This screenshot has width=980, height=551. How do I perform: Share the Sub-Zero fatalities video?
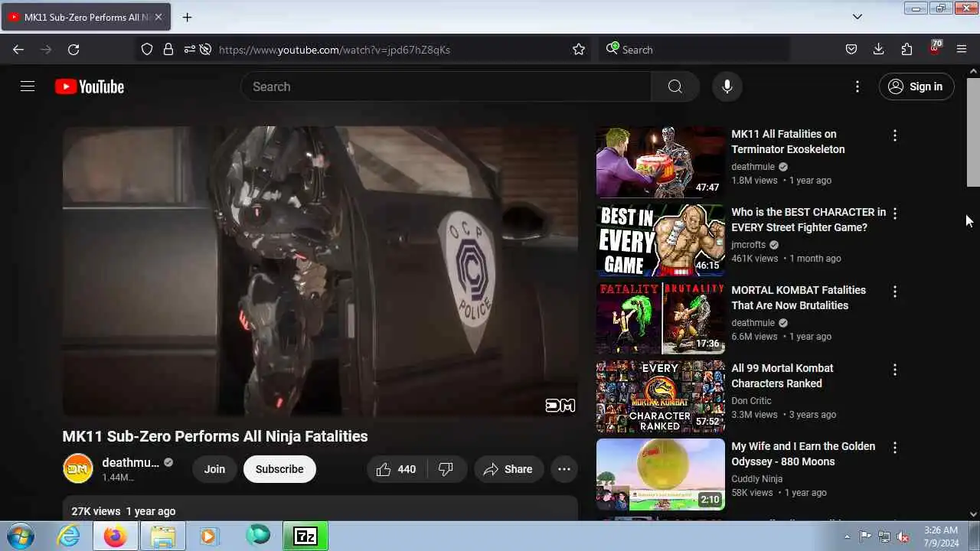[508, 469]
